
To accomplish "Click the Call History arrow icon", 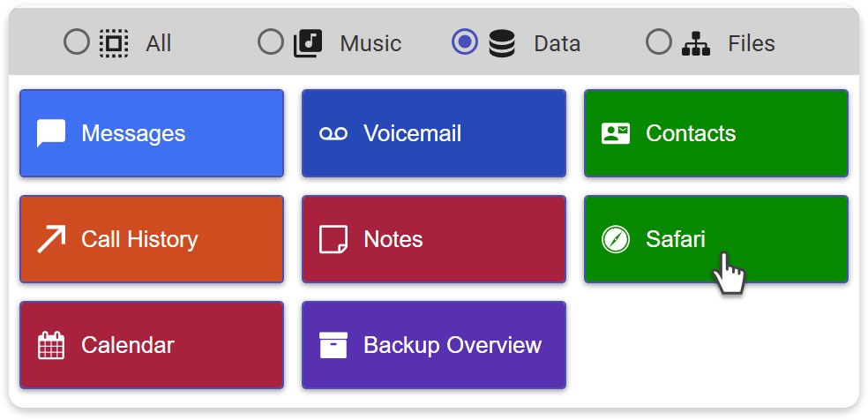I will (51, 239).
